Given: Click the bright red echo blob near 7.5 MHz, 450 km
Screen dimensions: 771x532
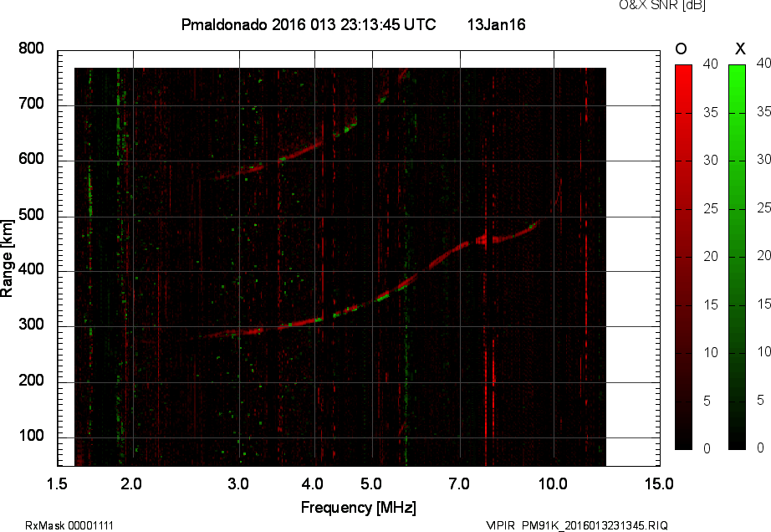Looking at the screenshot, I should tap(481, 240).
